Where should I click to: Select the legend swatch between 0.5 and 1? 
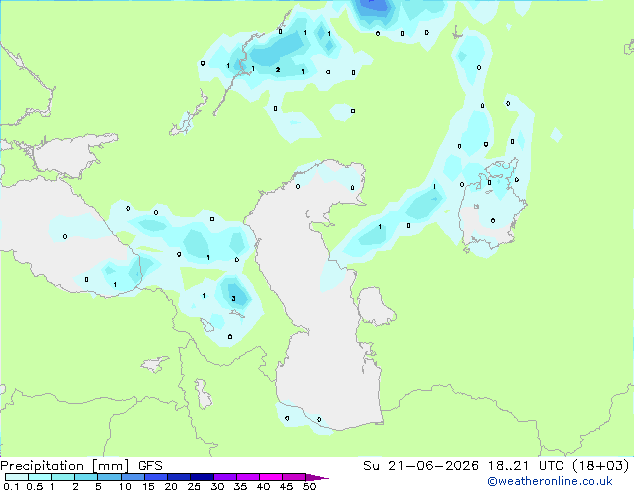tap(40, 477)
